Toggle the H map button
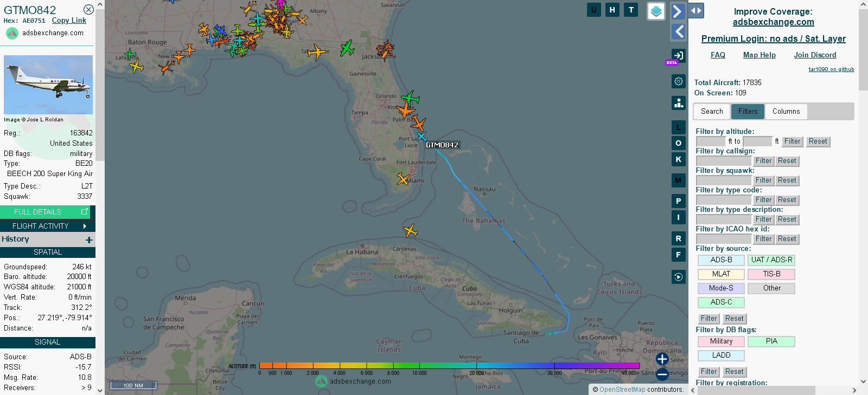868x395 pixels. pos(612,10)
